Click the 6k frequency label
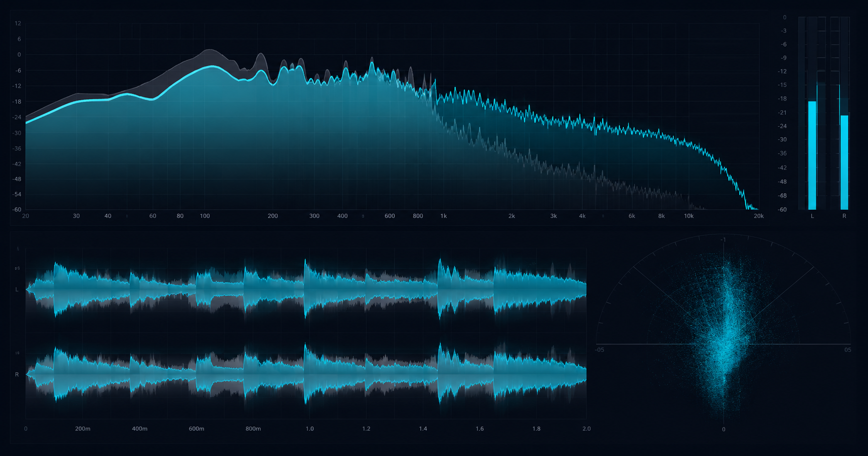Screen dimensions: 868x456 coord(632,216)
